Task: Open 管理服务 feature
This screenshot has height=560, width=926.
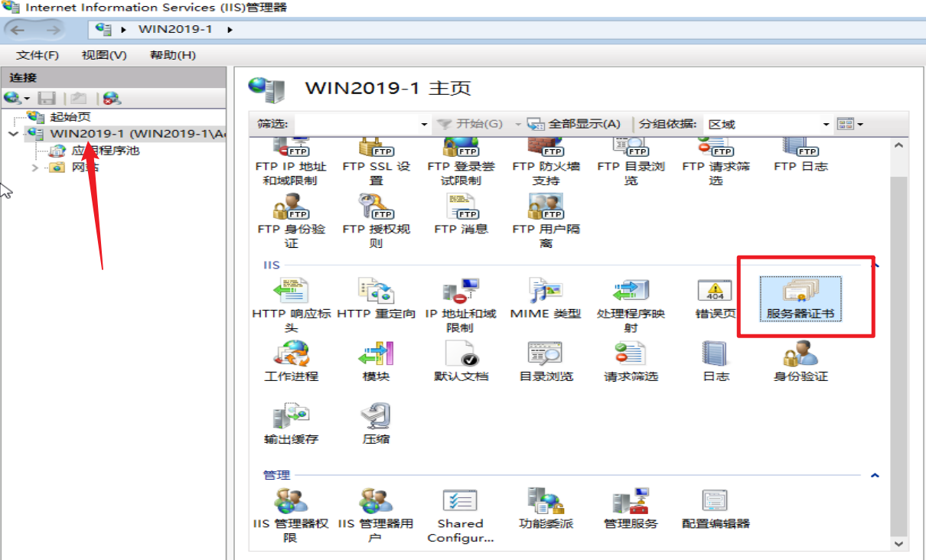Action: point(631,510)
